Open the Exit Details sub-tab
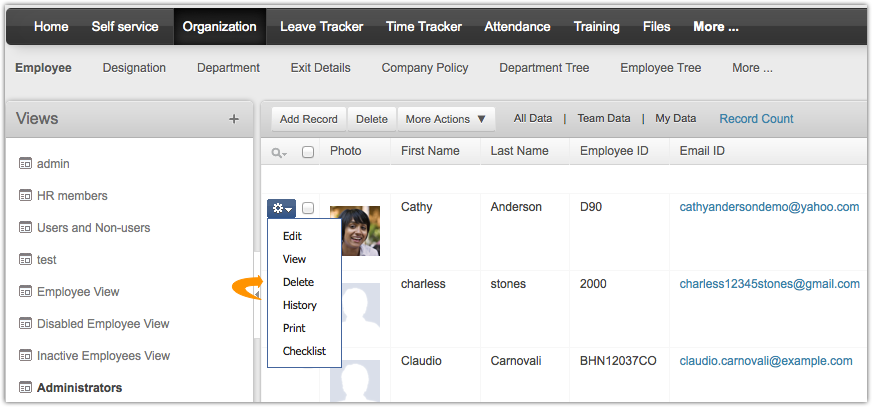 [320, 68]
